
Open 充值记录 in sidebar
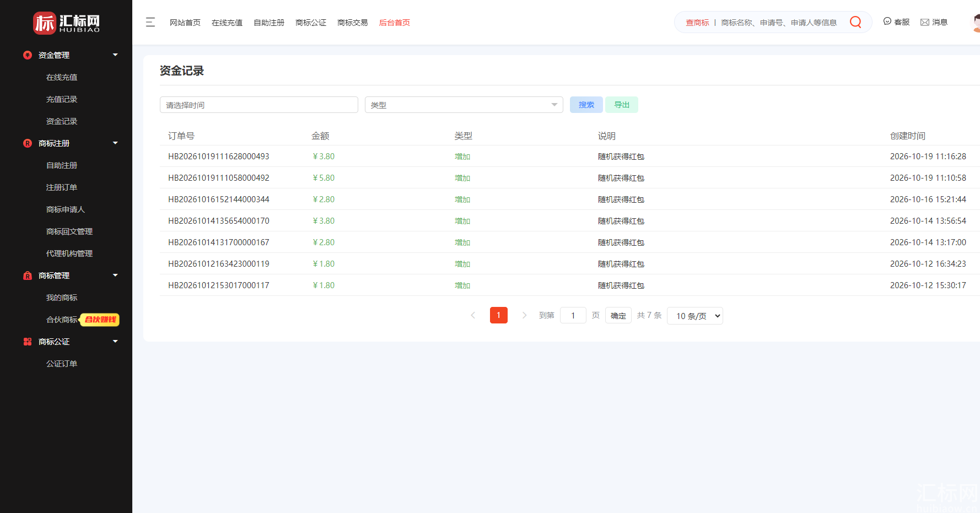tap(62, 99)
